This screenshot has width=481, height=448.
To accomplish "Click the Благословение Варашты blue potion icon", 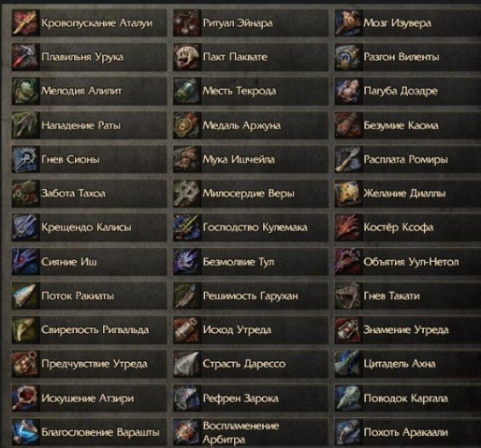I will tap(26, 432).
